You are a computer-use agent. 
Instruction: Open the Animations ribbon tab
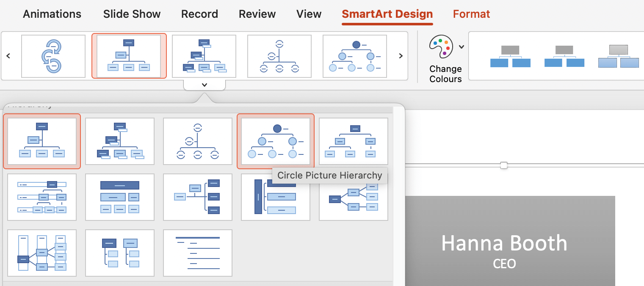point(52,14)
